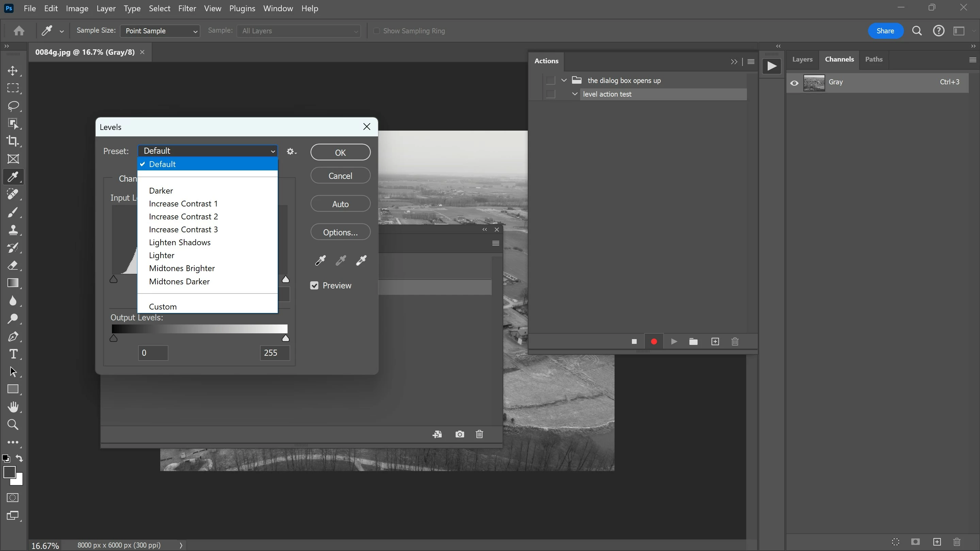Screen dimensions: 980x551
Task: Create new action with plus icon
Action: click(x=715, y=341)
